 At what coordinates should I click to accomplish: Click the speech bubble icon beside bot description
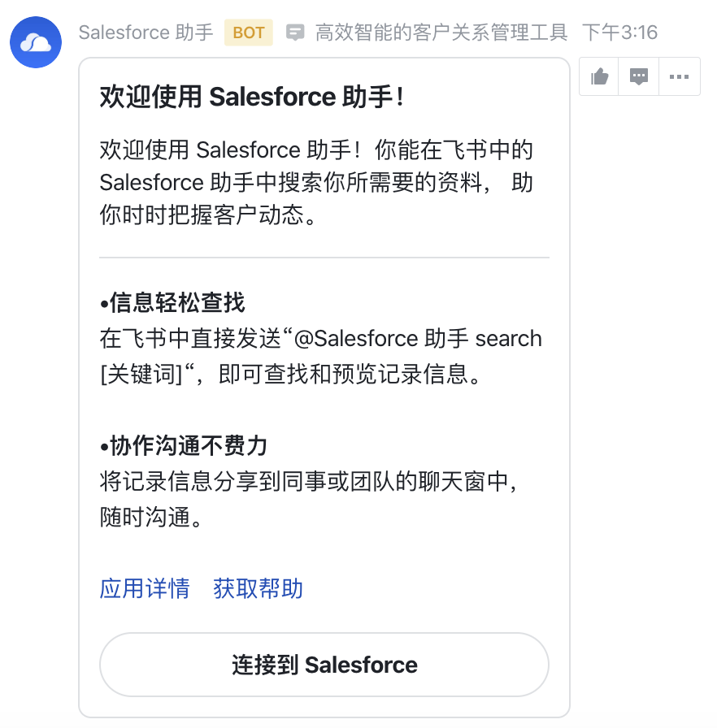click(295, 32)
